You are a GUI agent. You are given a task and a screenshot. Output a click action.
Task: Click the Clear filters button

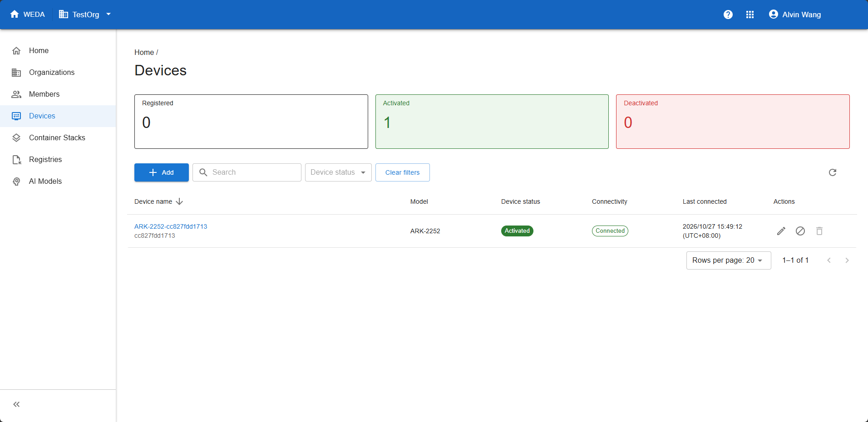tap(403, 172)
